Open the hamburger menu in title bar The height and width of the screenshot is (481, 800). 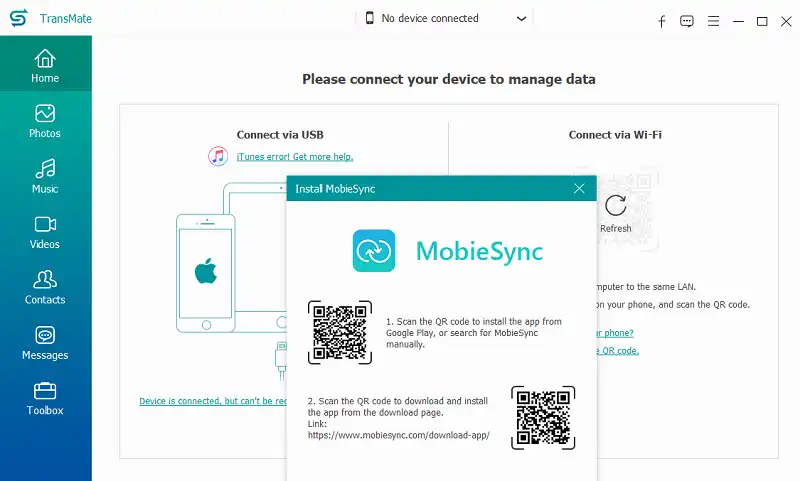coord(713,21)
